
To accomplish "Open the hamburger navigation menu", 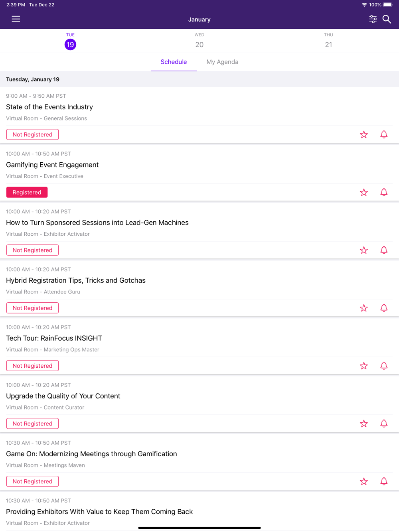I will 16,19.
